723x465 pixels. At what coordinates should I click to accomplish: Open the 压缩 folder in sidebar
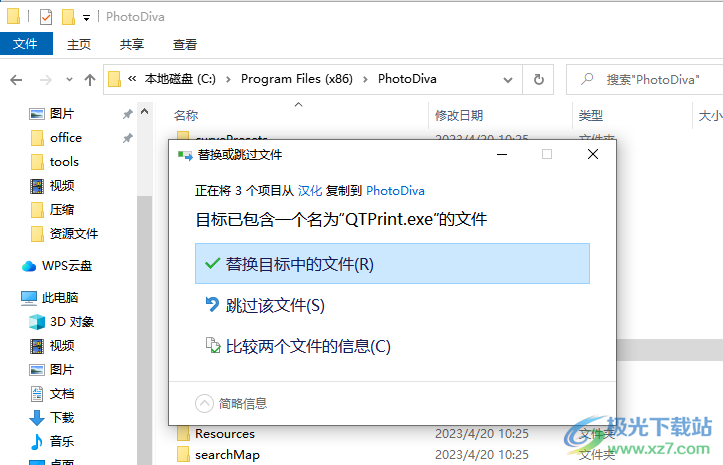62,209
